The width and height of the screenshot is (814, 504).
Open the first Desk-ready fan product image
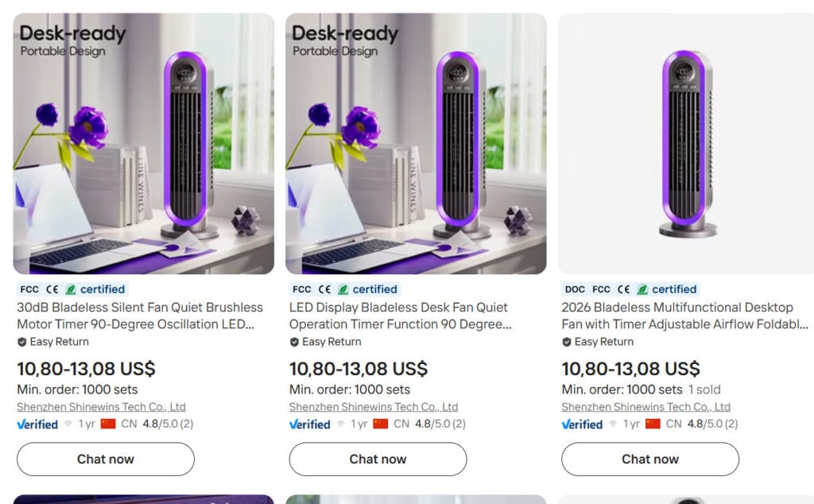coord(143,143)
